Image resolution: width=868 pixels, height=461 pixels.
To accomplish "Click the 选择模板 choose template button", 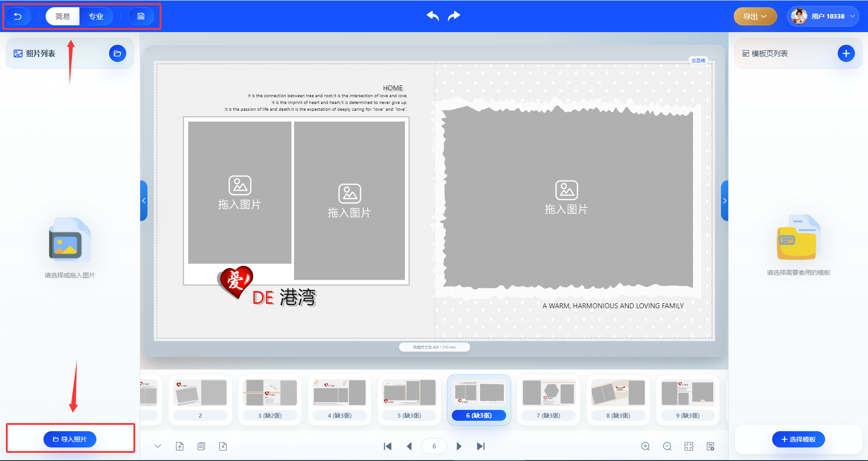I will coord(798,439).
